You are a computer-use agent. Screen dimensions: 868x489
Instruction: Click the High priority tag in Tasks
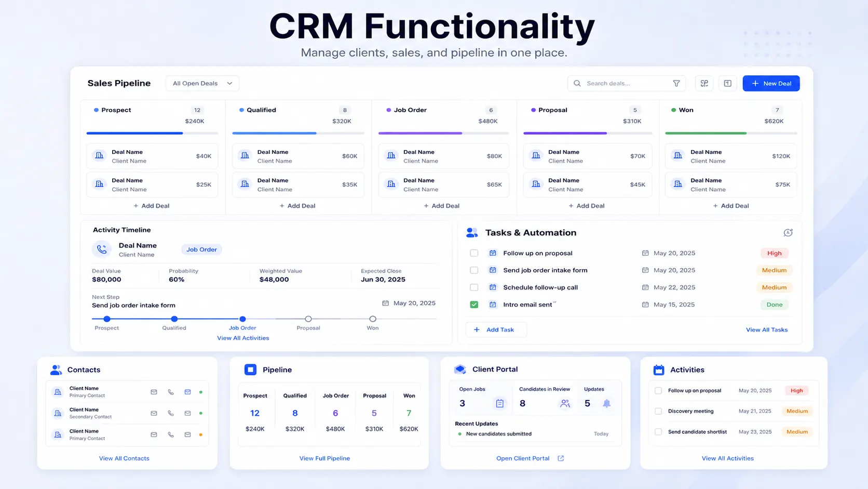coord(775,253)
